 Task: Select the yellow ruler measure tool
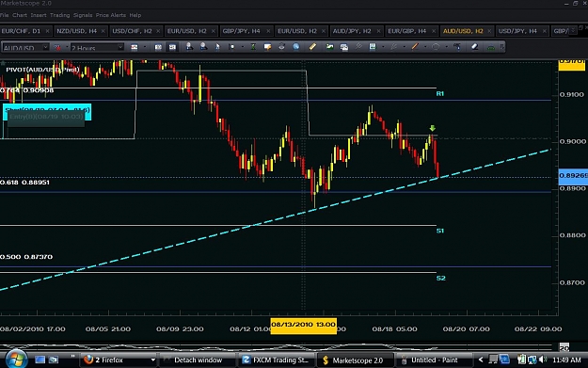[x=312, y=46]
